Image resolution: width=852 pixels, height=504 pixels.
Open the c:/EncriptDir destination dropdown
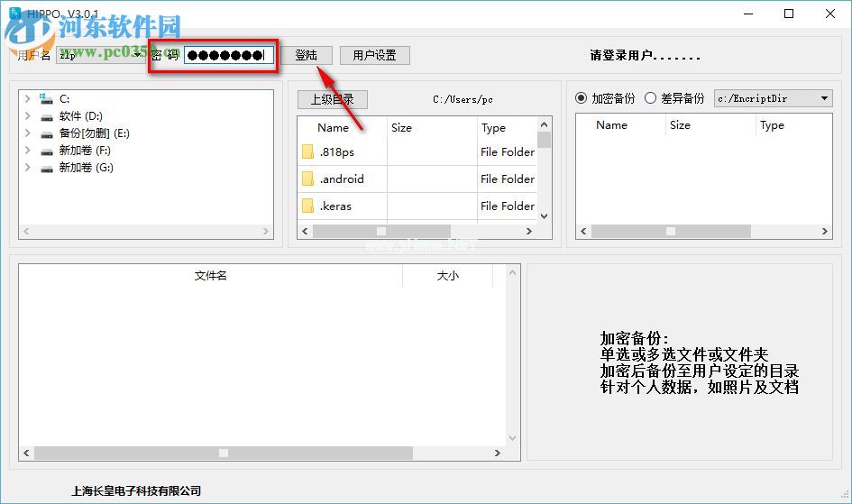click(x=773, y=98)
